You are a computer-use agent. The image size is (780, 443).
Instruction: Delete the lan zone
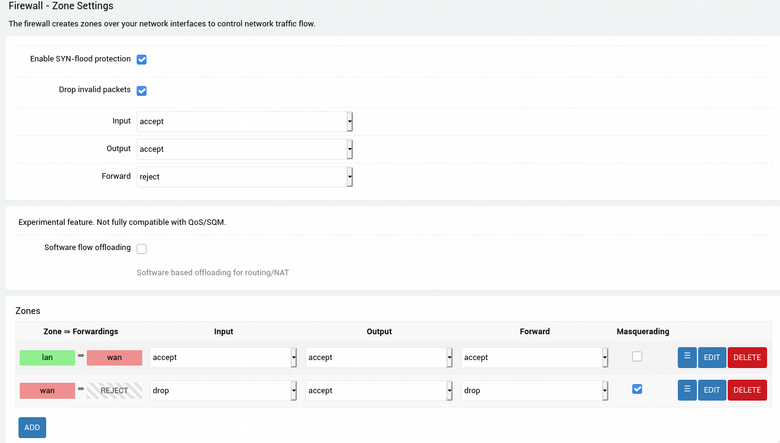click(747, 357)
